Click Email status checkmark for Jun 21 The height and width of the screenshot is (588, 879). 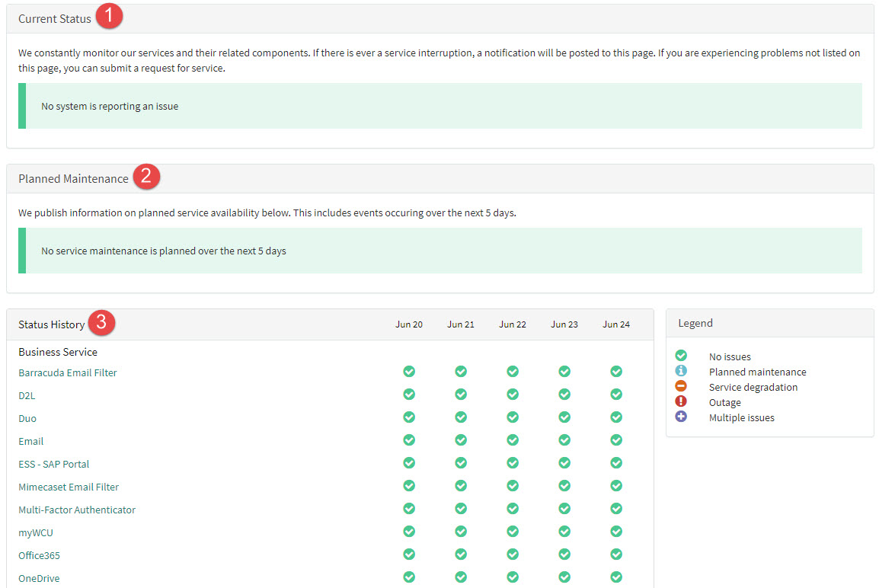(461, 440)
